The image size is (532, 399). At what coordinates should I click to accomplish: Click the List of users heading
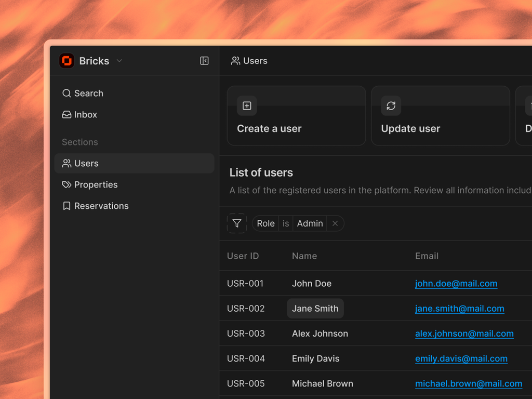coord(261,172)
